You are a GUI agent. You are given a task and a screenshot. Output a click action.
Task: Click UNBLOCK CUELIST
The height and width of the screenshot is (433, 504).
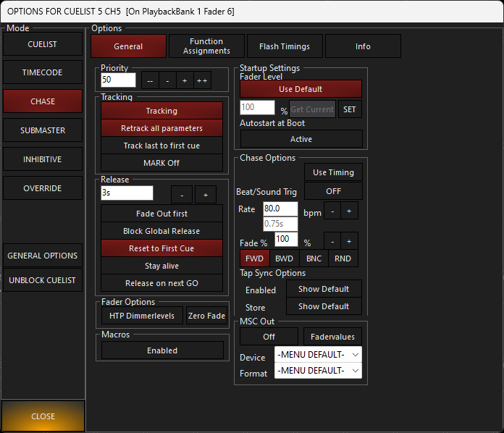tap(43, 280)
